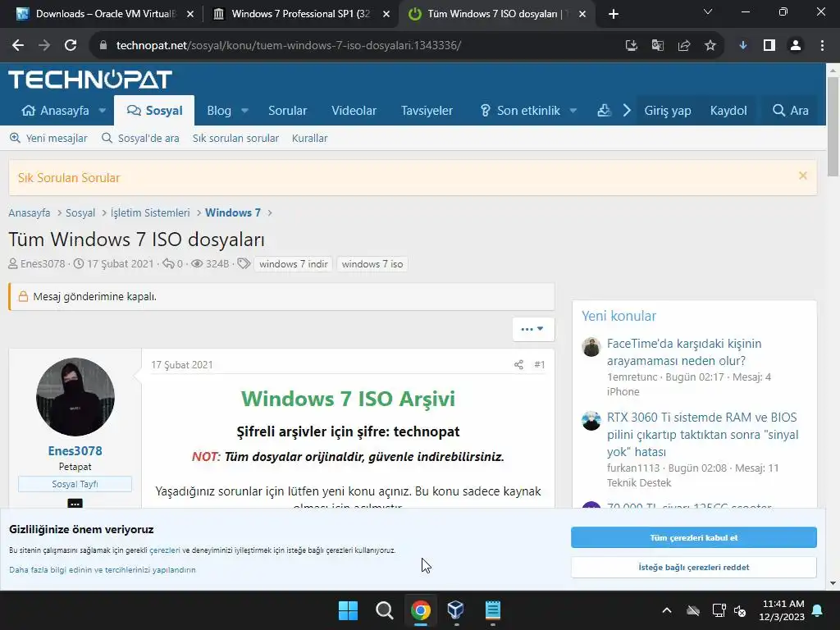Image resolution: width=840 pixels, height=630 pixels.
Task: Reload the current page
Action: (x=71, y=46)
